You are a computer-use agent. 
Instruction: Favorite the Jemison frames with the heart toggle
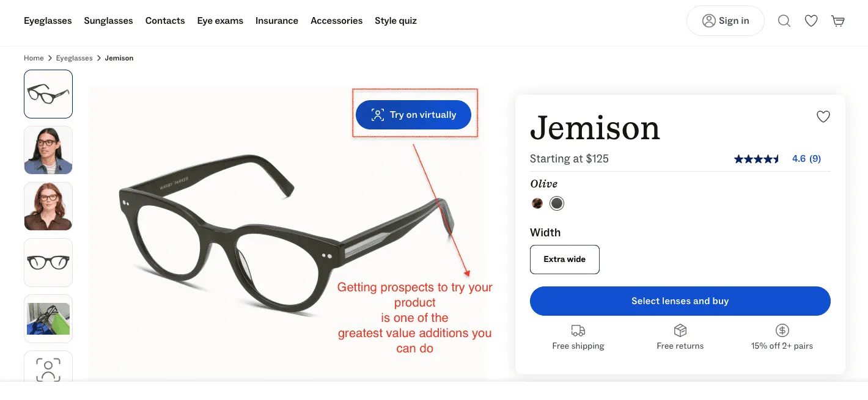pos(823,117)
